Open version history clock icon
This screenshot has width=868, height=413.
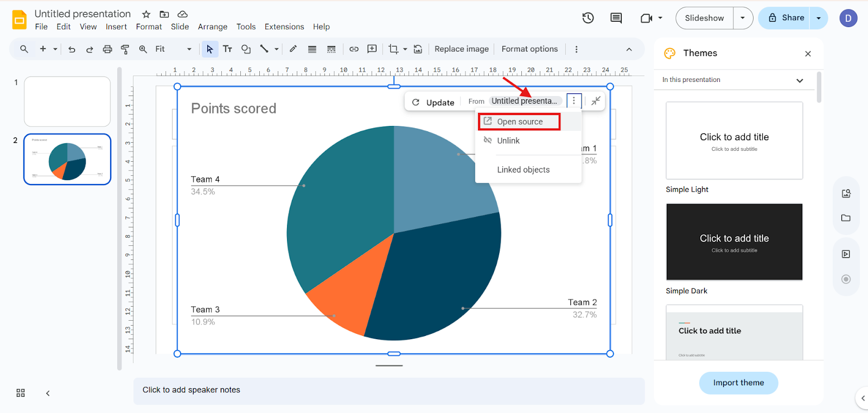[x=588, y=18]
